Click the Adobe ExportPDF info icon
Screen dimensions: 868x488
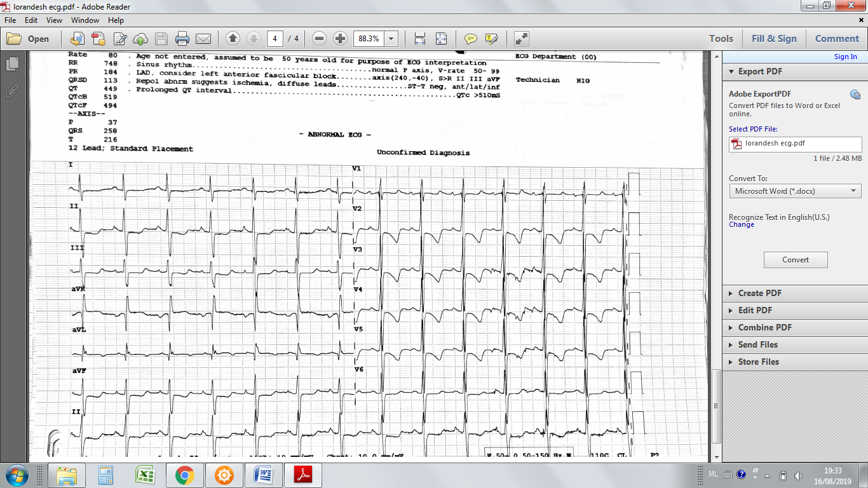pyautogui.click(x=855, y=95)
